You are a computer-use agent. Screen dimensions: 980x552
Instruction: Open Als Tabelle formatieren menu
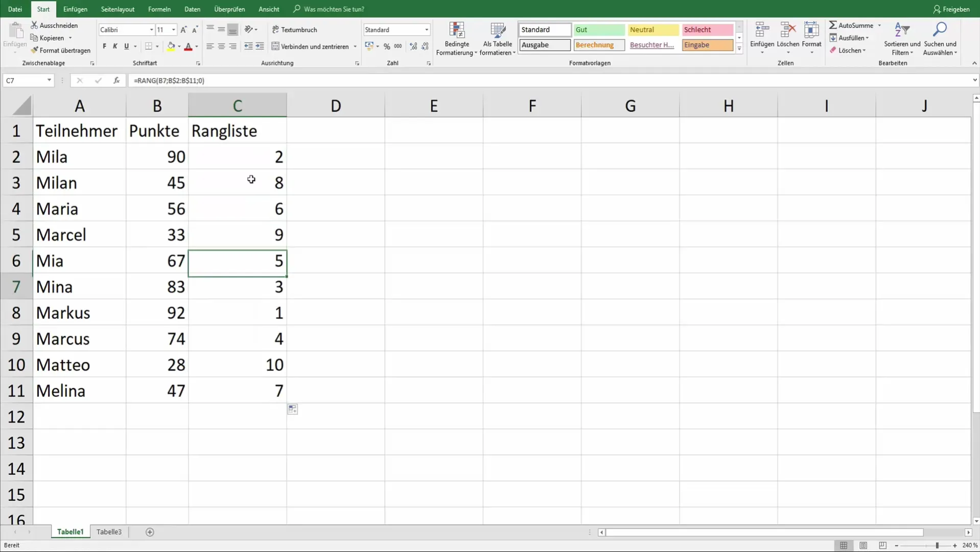click(498, 39)
